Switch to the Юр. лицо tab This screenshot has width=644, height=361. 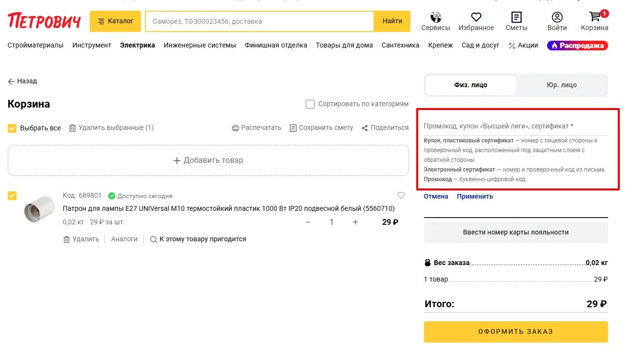tap(561, 85)
